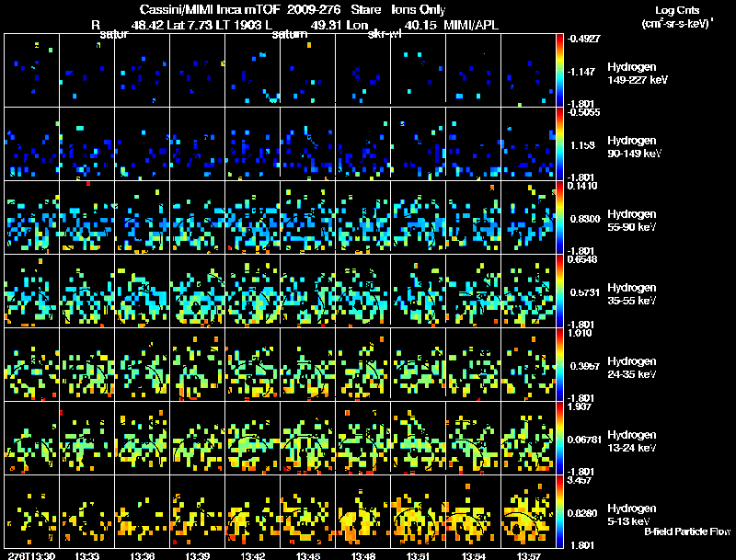The height and width of the screenshot is (560, 736).
Task: Select the 13-24 keV image at 13:45
Action: coord(308,438)
